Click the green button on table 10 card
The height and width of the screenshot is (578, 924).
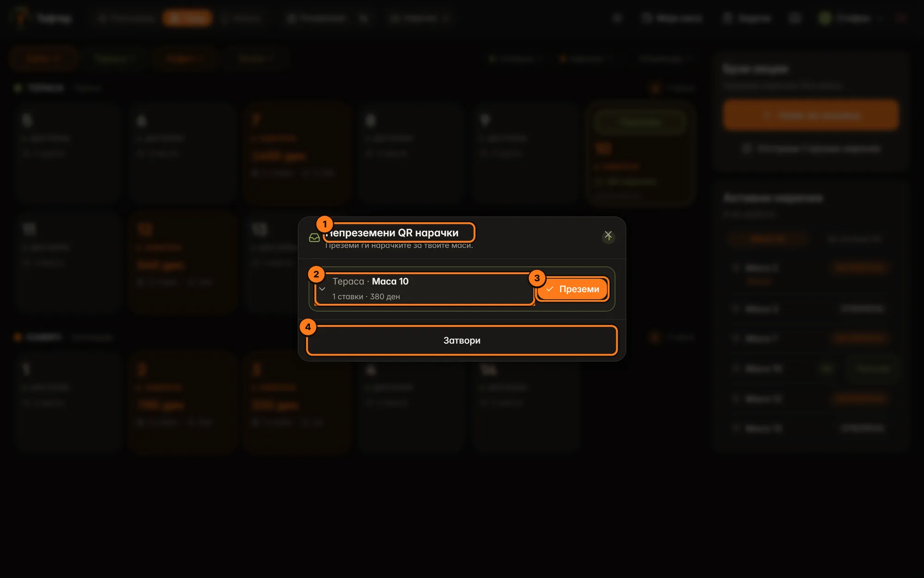tap(640, 122)
